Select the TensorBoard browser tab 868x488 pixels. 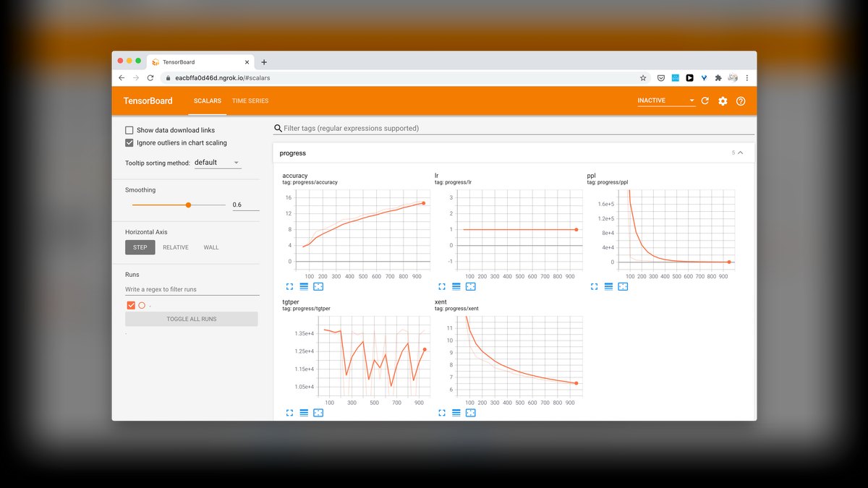point(200,62)
